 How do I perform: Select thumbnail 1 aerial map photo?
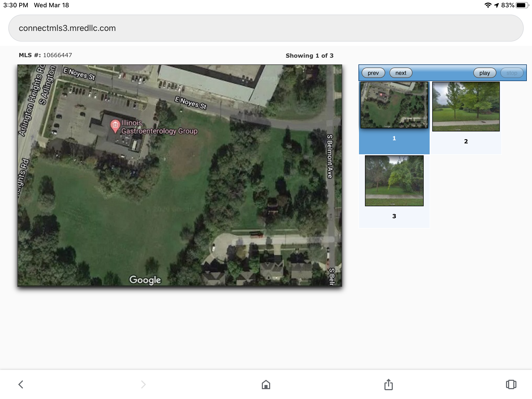click(x=394, y=105)
